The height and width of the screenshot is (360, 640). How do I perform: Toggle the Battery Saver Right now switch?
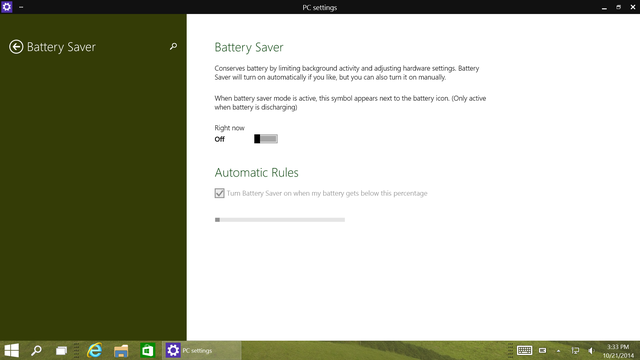pyautogui.click(x=266, y=139)
